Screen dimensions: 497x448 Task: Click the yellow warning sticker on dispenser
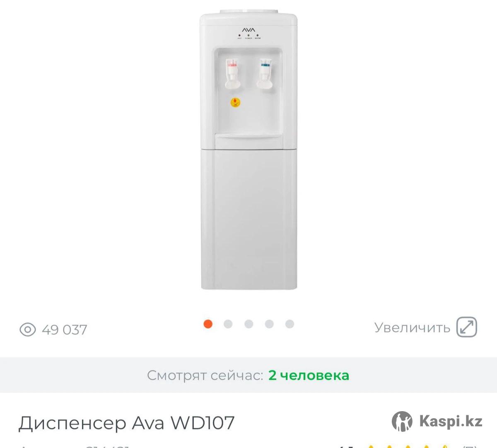coord(235,102)
